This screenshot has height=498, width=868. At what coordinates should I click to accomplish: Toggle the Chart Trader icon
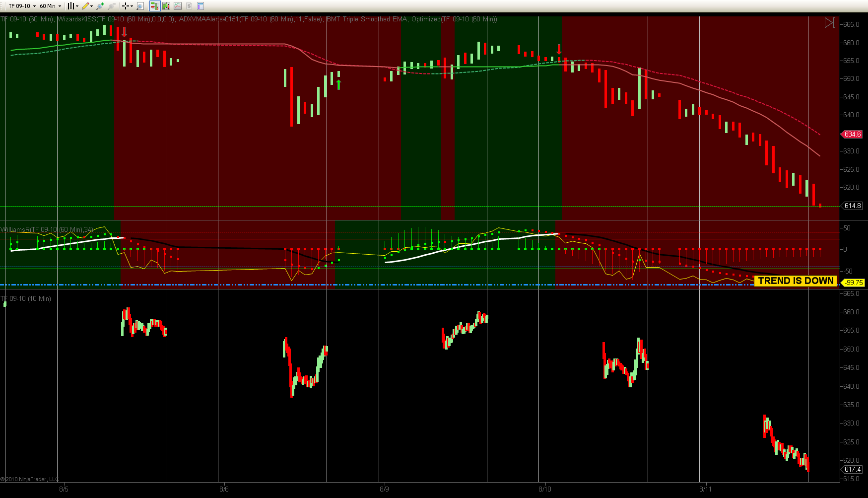[154, 6]
